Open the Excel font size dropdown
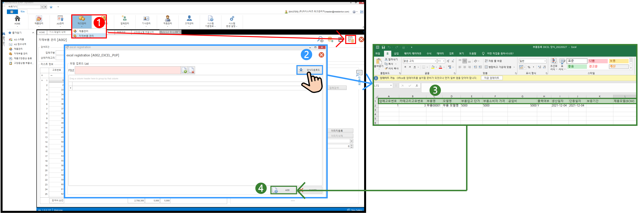Screen dimensions: 644x213 444,61
